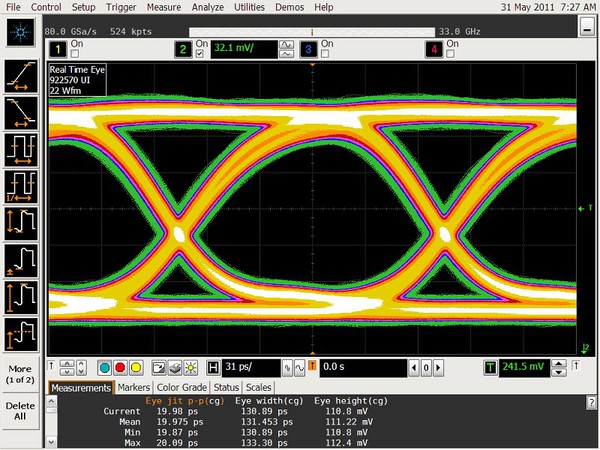Image resolution: width=600 pixels, height=450 pixels.
Task: Enable the channel 4 On checkbox
Action: pyautogui.click(x=452, y=53)
